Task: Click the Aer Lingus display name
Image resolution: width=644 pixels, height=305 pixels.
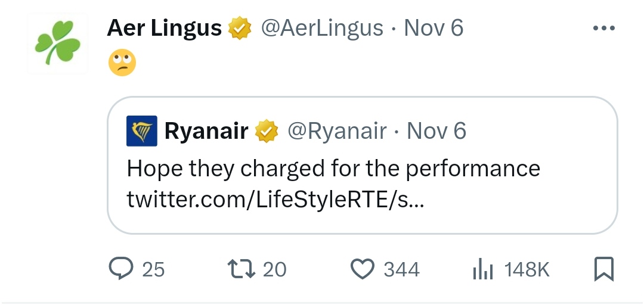Action: [x=165, y=29]
